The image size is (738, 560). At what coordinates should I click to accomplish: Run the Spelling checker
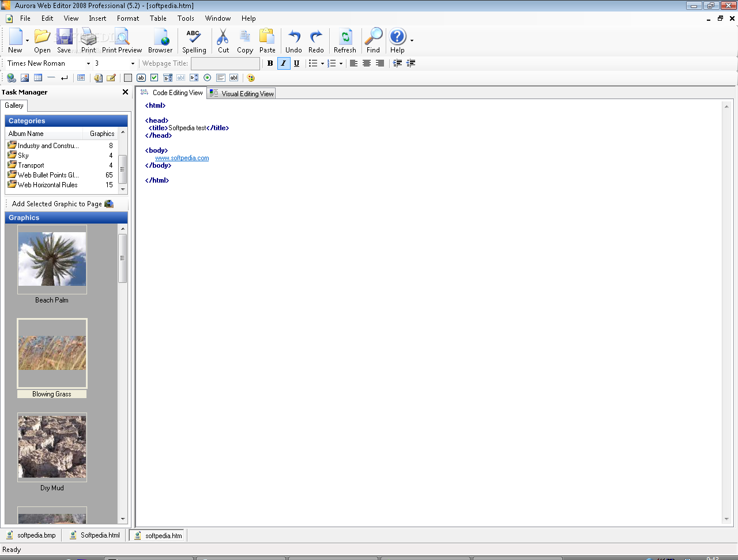coord(194,41)
